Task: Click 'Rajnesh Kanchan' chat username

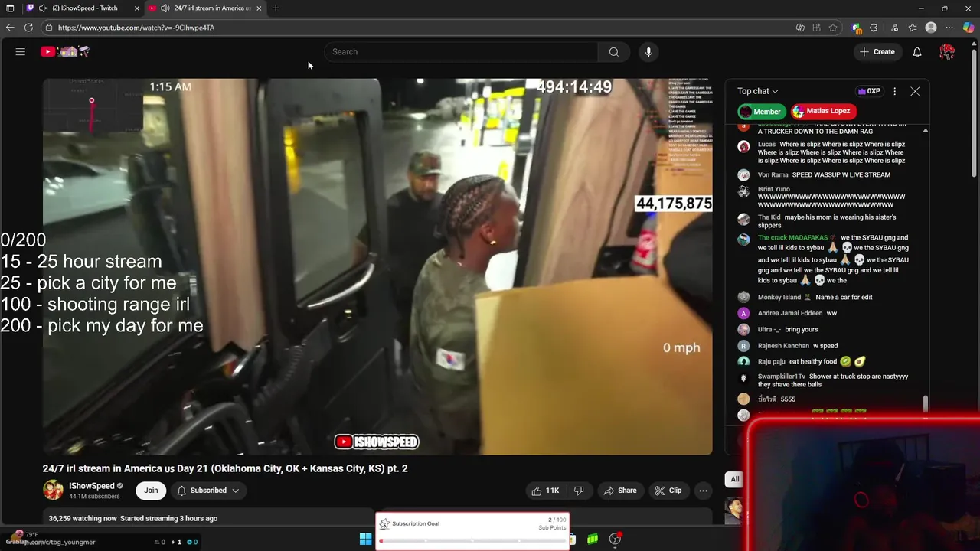Action: coord(783,345)
